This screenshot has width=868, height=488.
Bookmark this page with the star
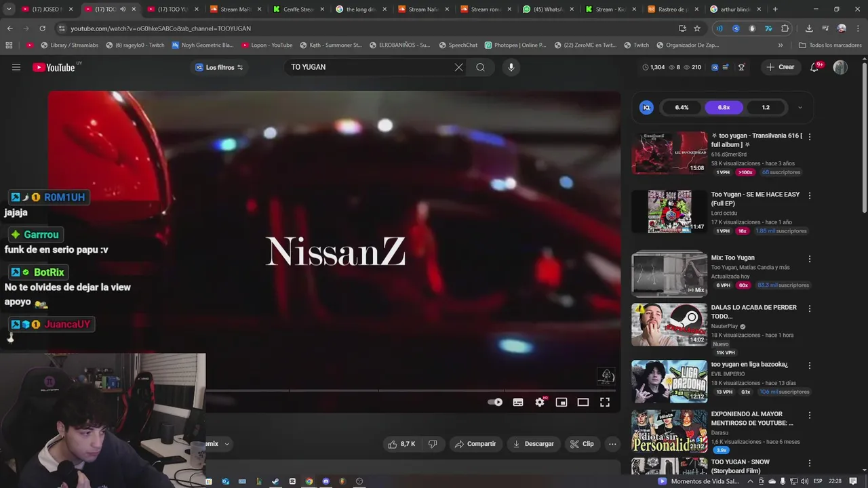click(697, 28)
